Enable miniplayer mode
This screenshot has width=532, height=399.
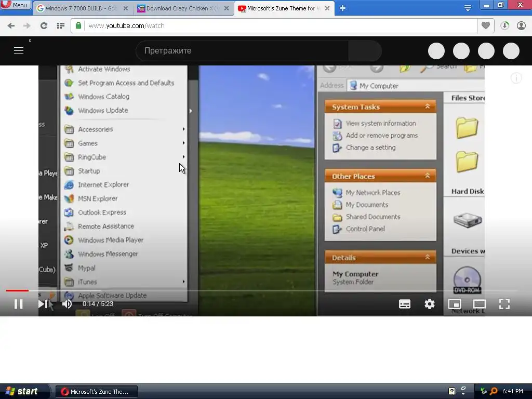[x=454, y=304]
